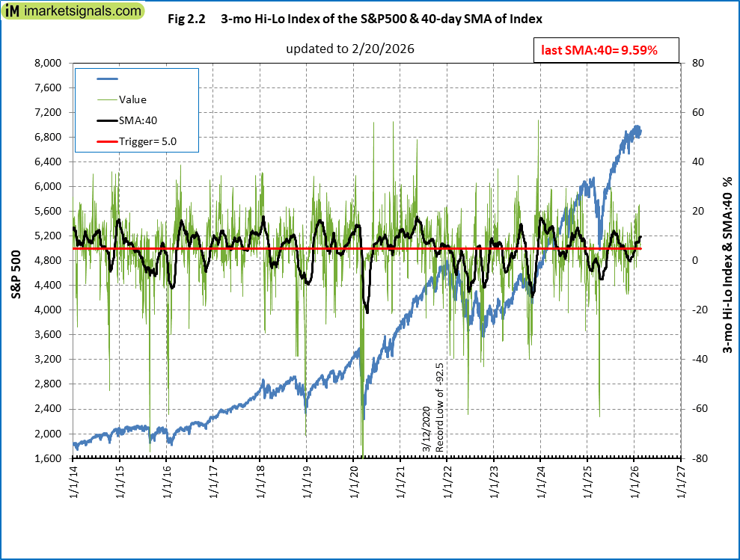Click the iM logo icon

[10, 12]
